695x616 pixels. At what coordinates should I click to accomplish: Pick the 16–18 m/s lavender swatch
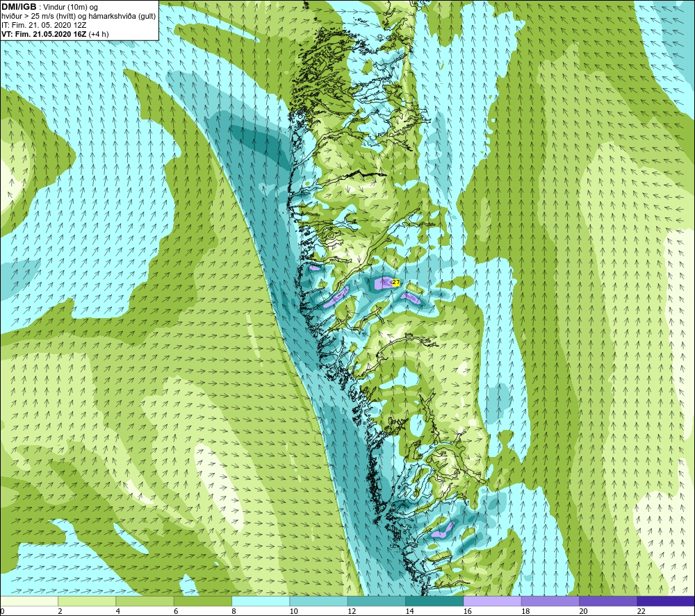(493, 601)
